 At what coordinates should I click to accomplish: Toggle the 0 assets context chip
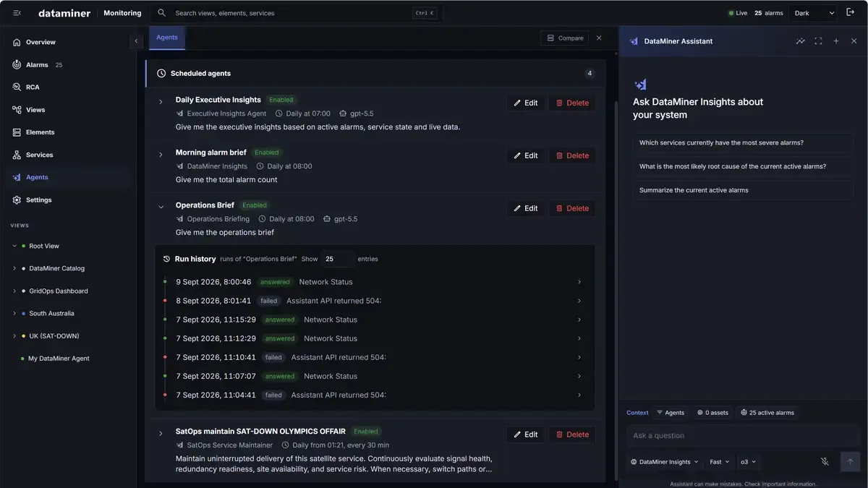tap(712, 413)
